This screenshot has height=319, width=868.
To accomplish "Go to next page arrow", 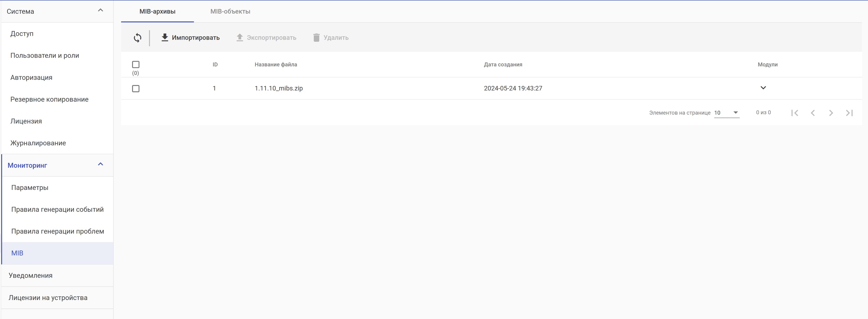I will coord(831,113).
